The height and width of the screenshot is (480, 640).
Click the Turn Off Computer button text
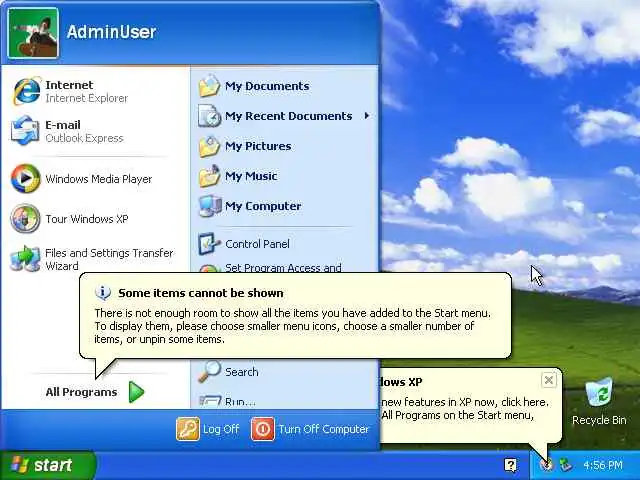pyautogui.click(x=324, y=429)
